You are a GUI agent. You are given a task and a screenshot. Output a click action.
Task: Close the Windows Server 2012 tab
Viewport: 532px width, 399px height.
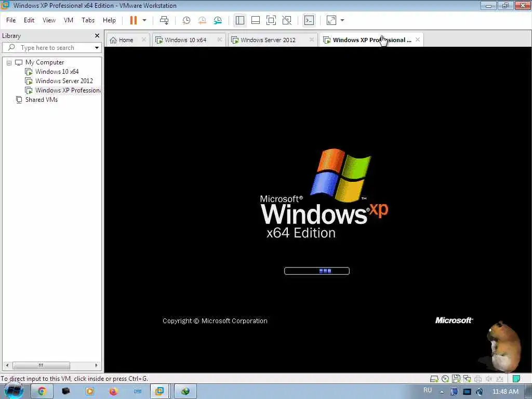tap(312, 39)
